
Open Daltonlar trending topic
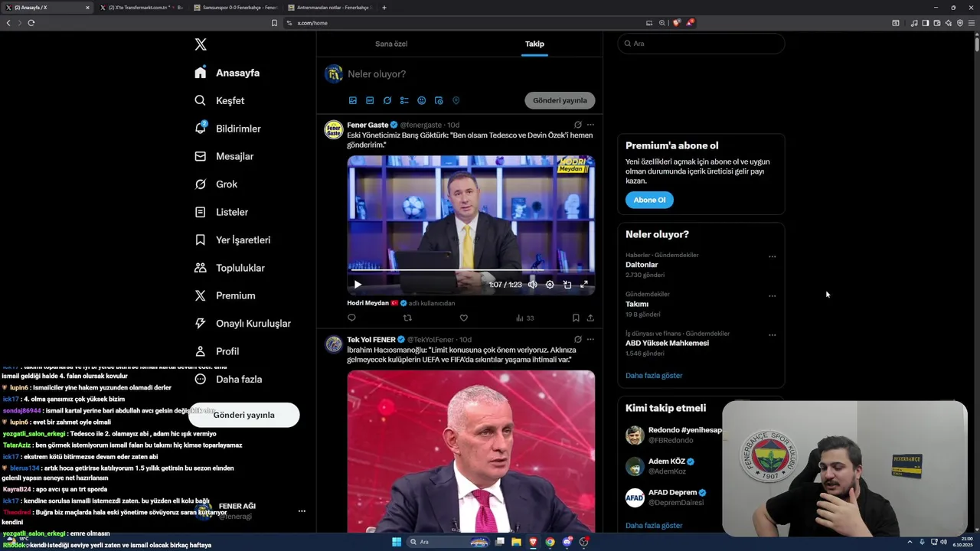click(642, 265)
